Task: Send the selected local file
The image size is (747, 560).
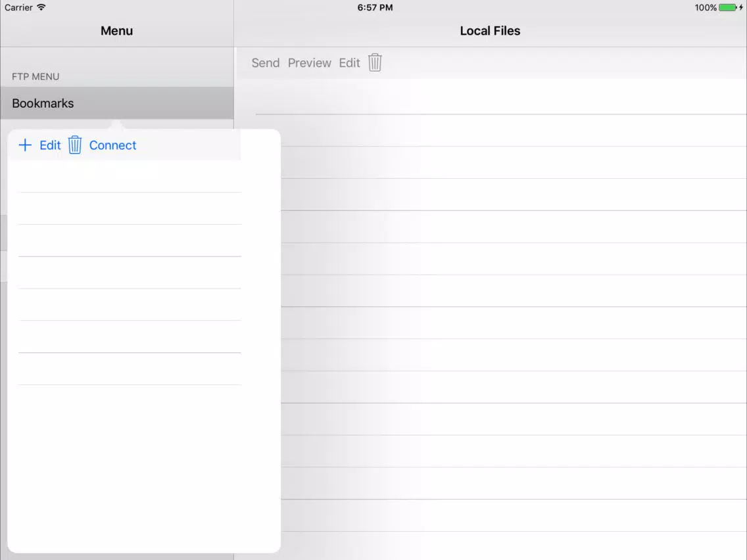Action: [x=265, y=63]
